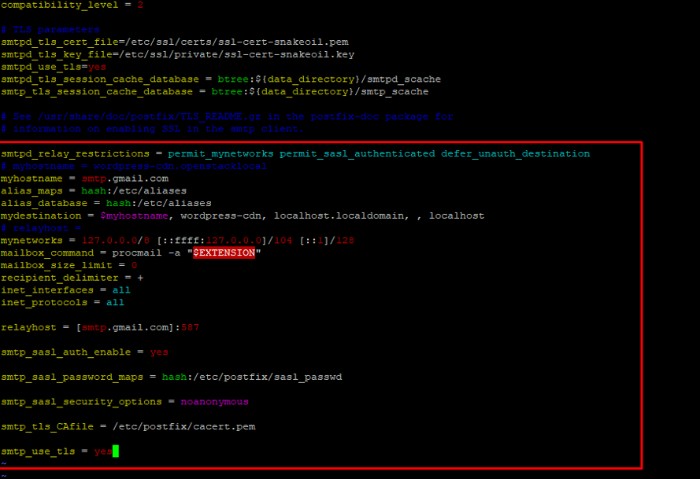Click the mydestination line

(x=242, y=216)
